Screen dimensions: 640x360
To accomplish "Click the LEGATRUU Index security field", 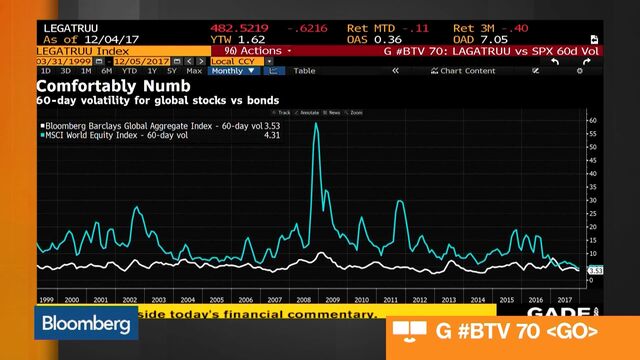I will point(124,51).
